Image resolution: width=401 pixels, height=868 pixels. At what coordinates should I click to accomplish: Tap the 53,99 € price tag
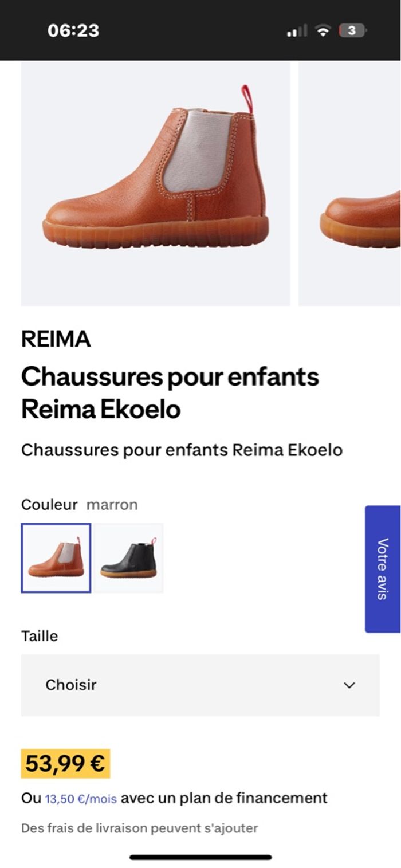pyautogui.click(x=65, y=764)
